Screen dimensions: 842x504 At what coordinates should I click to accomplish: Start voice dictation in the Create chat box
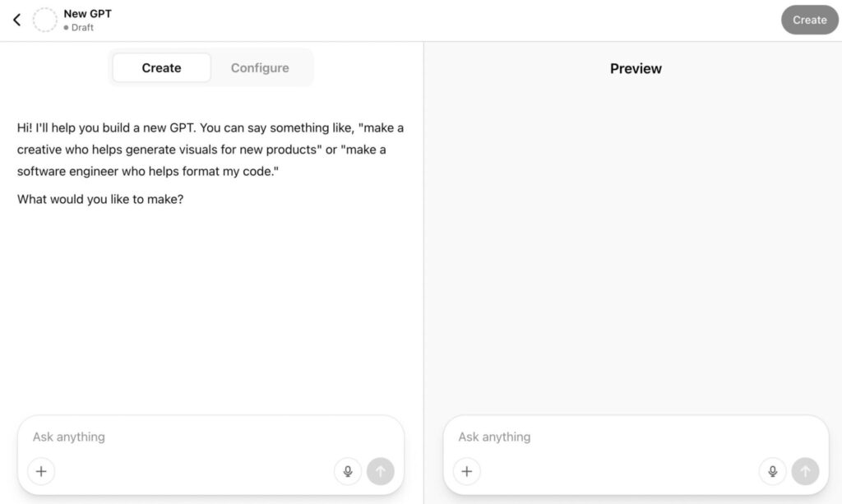click(x=348, y=471)
